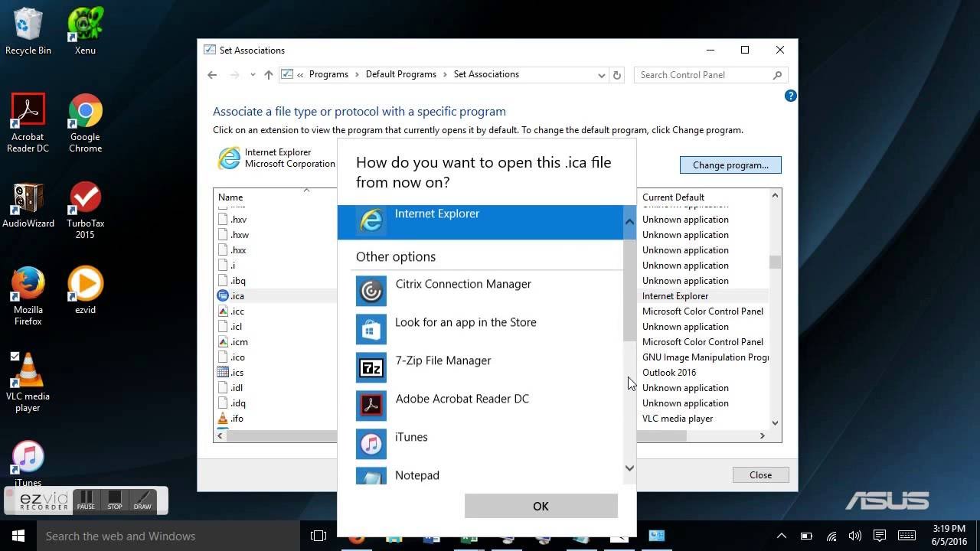Select Internet Explorer in the app chooser list

[480, 222]
